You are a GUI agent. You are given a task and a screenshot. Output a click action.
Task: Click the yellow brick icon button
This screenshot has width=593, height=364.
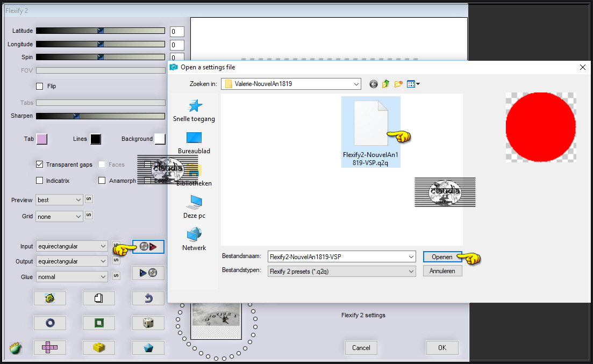(99, 347)
